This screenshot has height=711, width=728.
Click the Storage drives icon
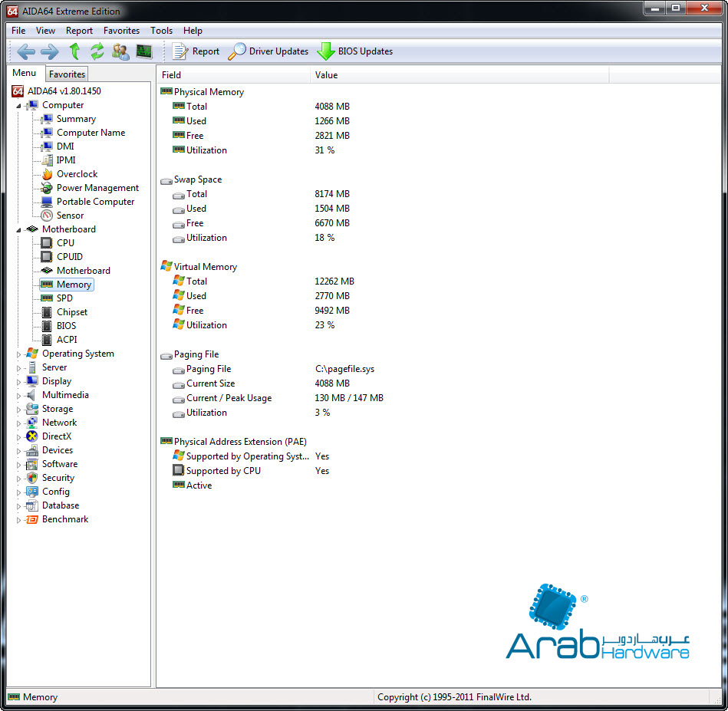32,409
